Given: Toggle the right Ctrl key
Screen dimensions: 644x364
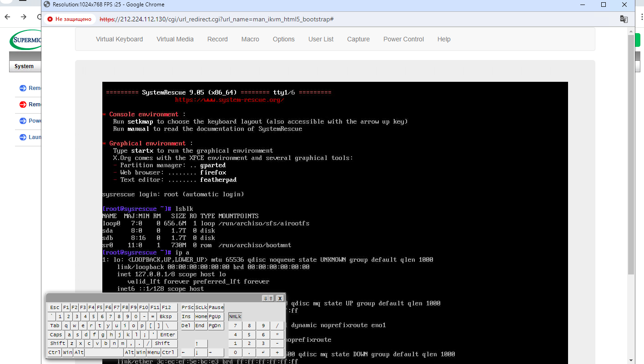Looking at the screenshot, I should coord(168,353).
